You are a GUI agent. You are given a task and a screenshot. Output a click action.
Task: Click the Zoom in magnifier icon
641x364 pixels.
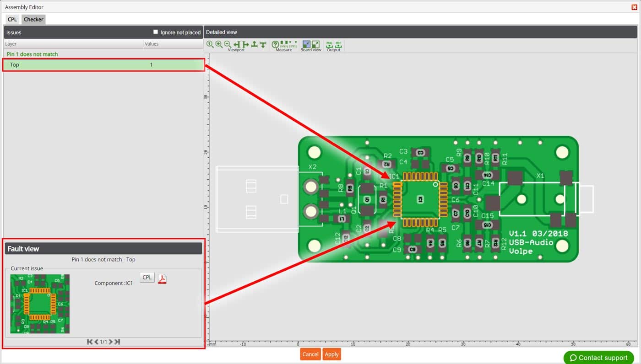(219, 44)
